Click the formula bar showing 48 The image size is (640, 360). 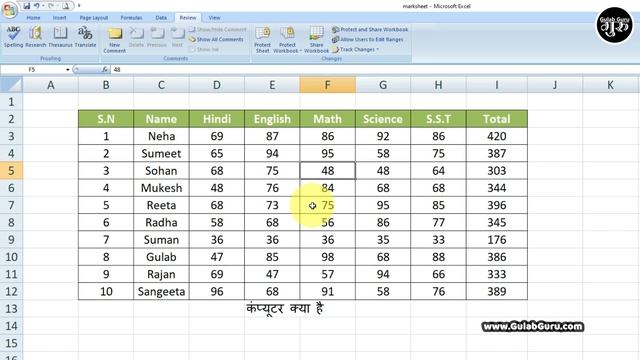click(x=376, y=70)
